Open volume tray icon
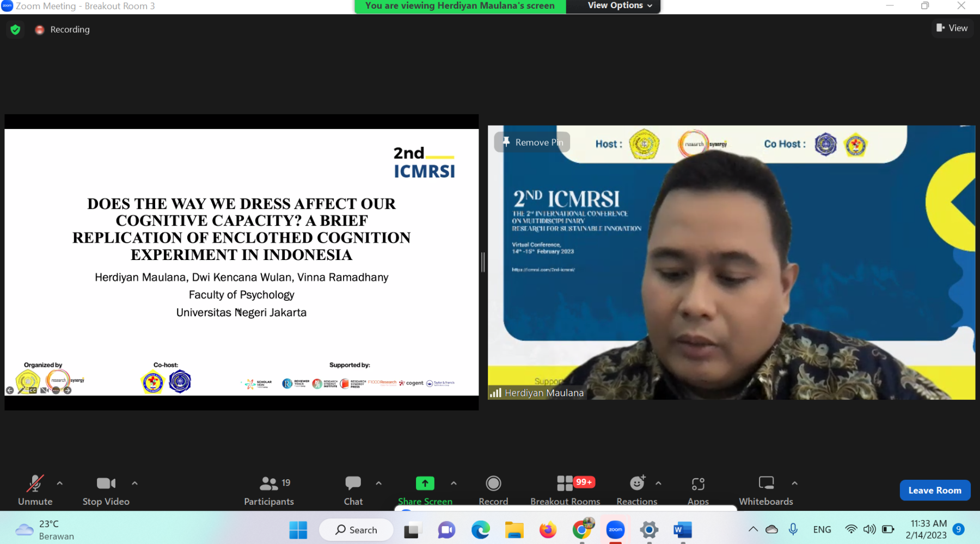Screen dimensions: 980x544 coord(869,529)
